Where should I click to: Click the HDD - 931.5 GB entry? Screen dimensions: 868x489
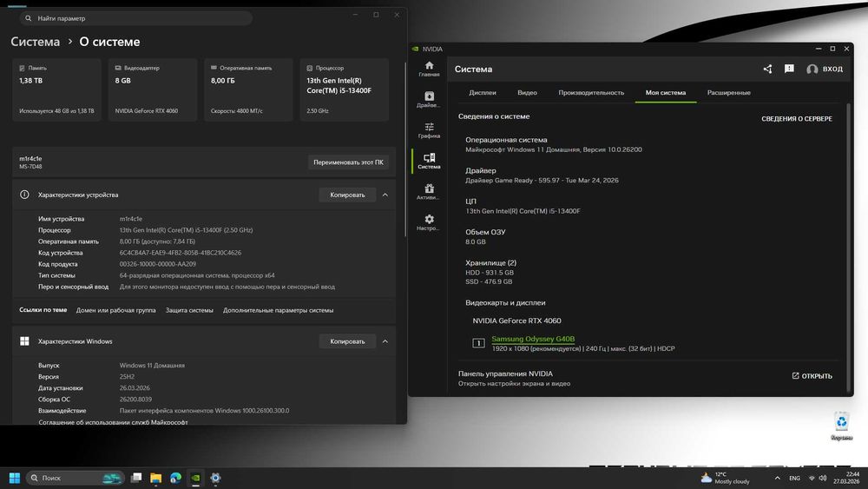pos(490,273)
